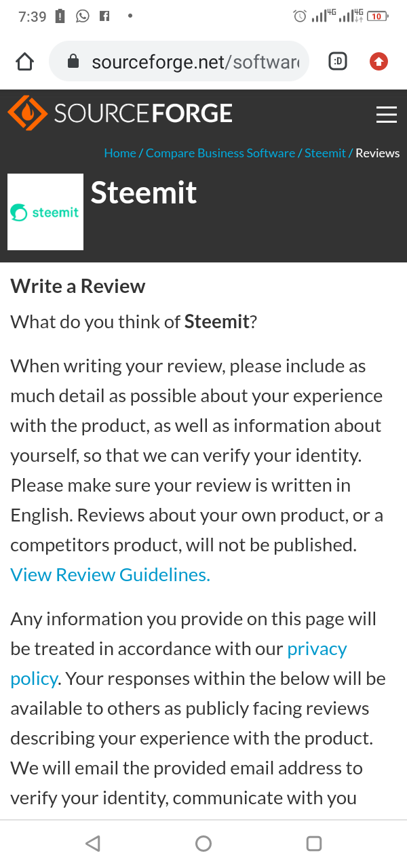Screen dimensions: 407x868
Task: Tap the padlock site security icon
Action: (73, 62)
